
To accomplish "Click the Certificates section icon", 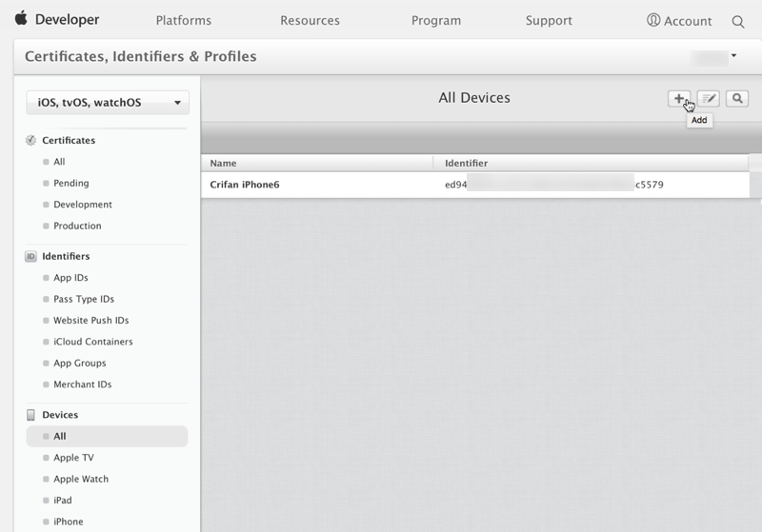I will pos(30,140).
